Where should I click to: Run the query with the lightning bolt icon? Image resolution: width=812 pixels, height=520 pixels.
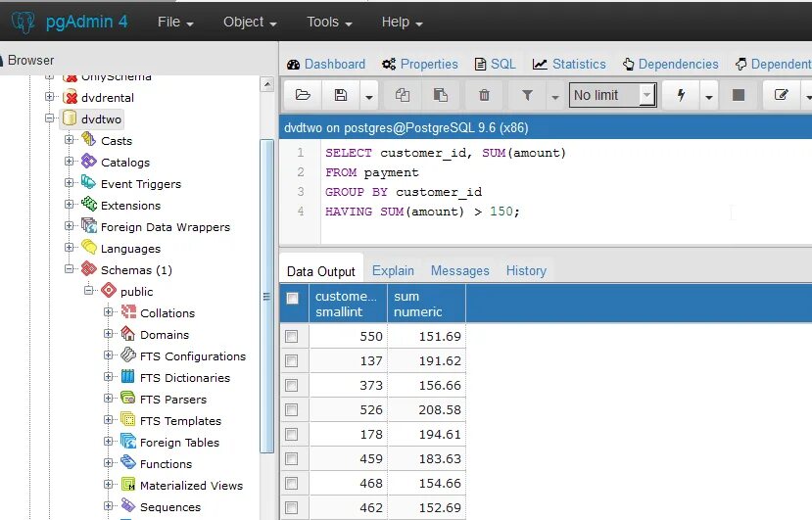pyautogui.click(x=681, y=95)
